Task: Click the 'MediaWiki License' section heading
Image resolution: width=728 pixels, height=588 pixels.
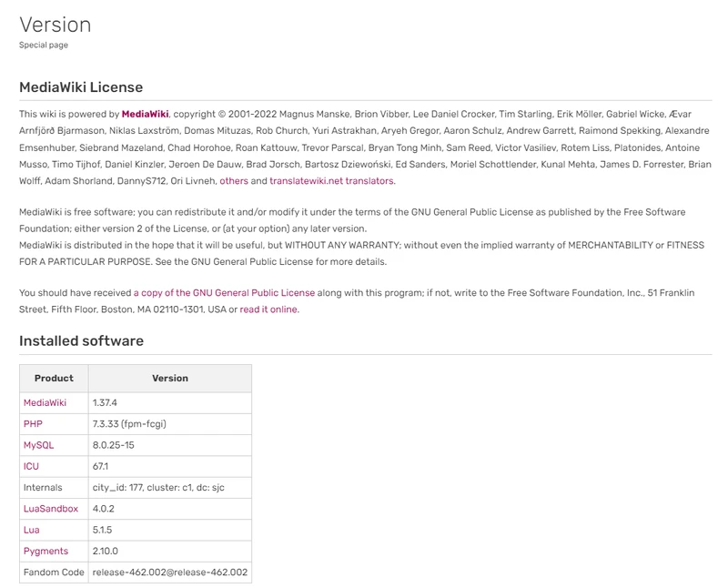Action: [81, 87]
